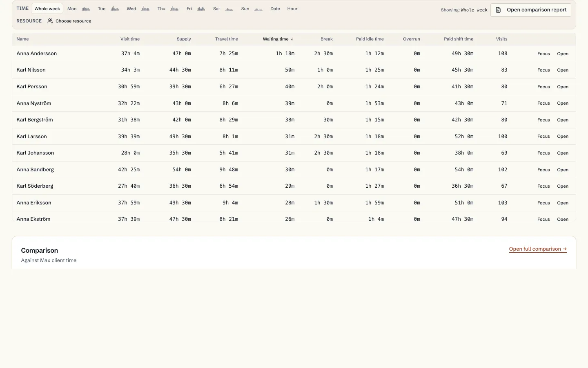The width and height of the screenshot is (588, 368).
Task: Focus on Karl Johansson's row
Action: click(x=543, y=153)
